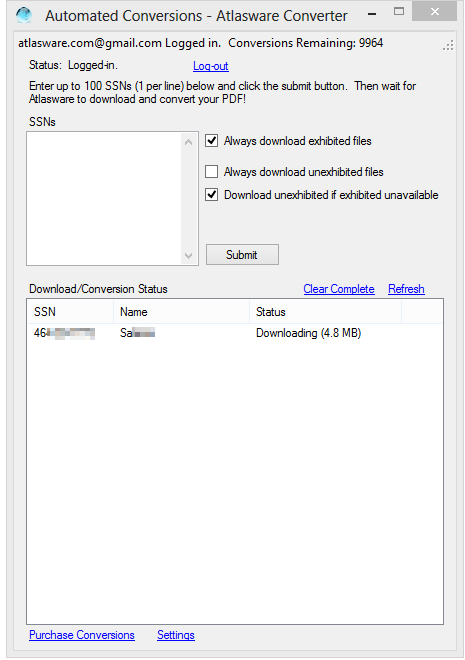Enable Always download unexhibited files

(212, 172)
